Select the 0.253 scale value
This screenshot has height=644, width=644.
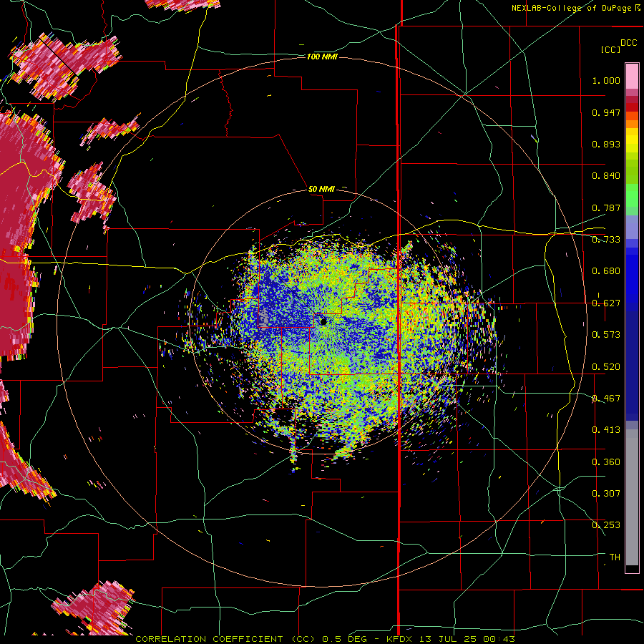coord(606,525)
